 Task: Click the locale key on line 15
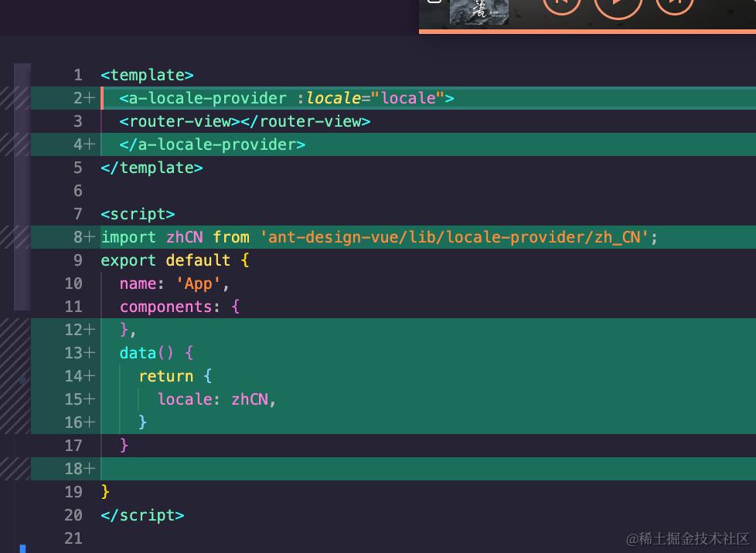point(184,399)
